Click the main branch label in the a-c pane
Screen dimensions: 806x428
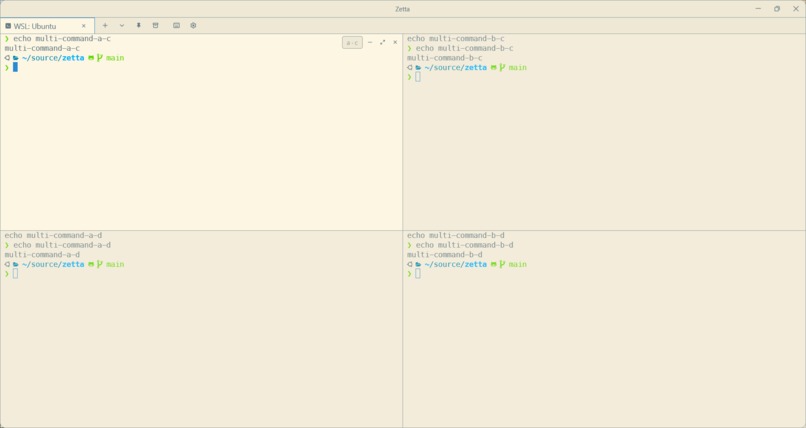pyautogui.click(x=115, y=58)
